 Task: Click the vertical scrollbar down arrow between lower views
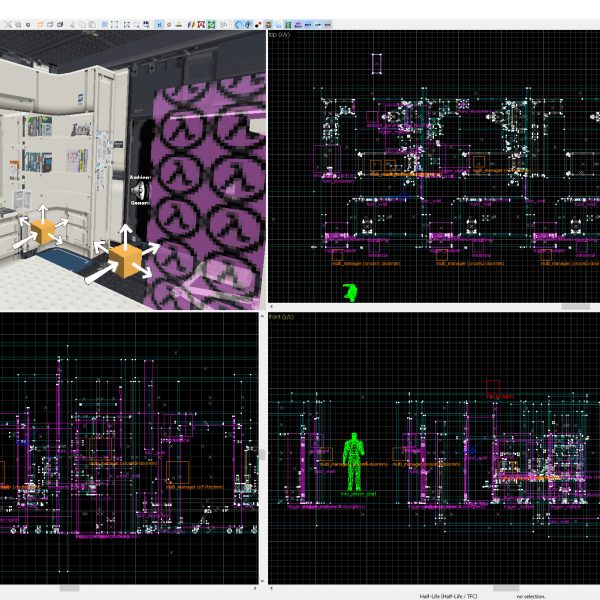click(x=262, y=581)
